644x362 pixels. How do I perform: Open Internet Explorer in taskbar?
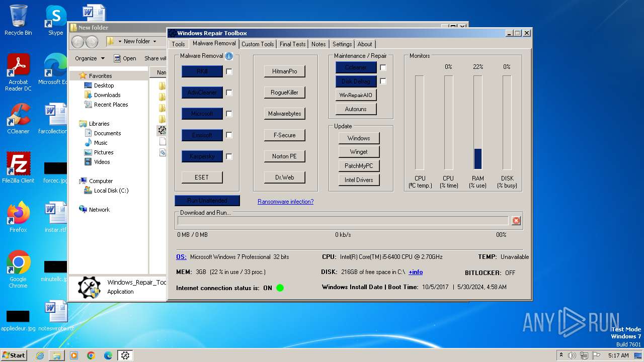[x=40, y=355]
